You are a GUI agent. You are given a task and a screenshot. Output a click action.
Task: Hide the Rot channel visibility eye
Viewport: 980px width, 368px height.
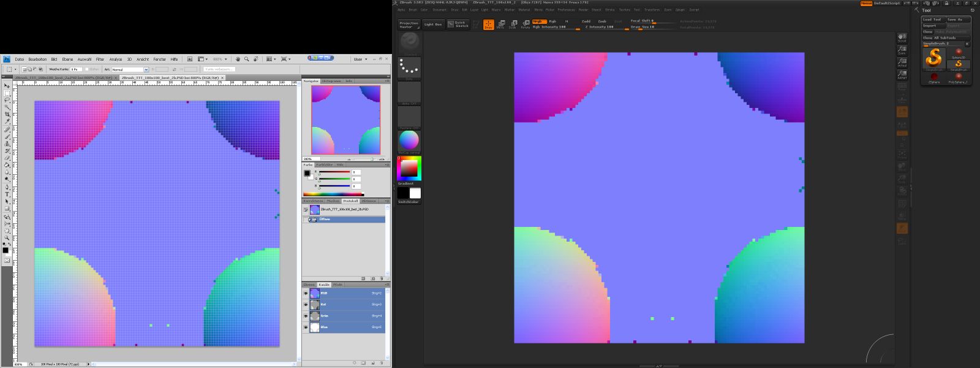[306, 304]
